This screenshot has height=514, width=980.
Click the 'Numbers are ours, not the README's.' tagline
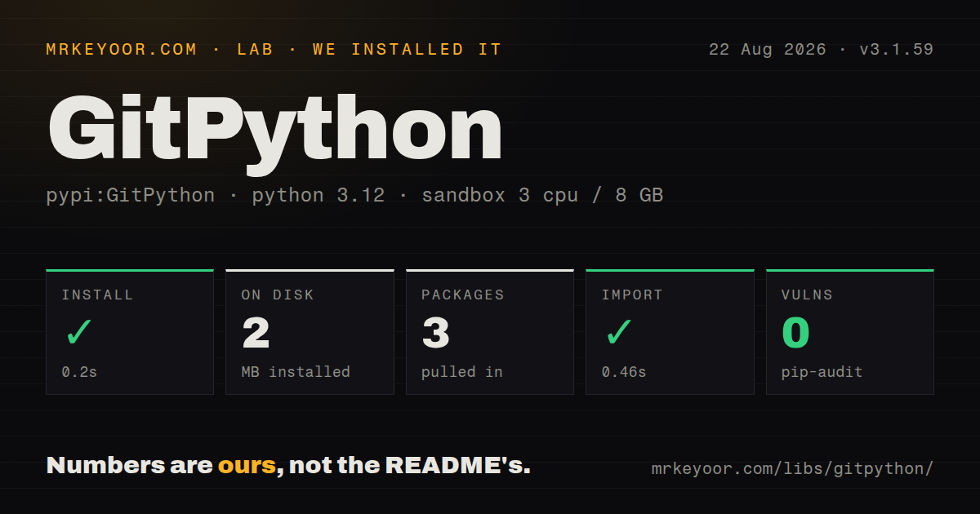pos(288,466)
